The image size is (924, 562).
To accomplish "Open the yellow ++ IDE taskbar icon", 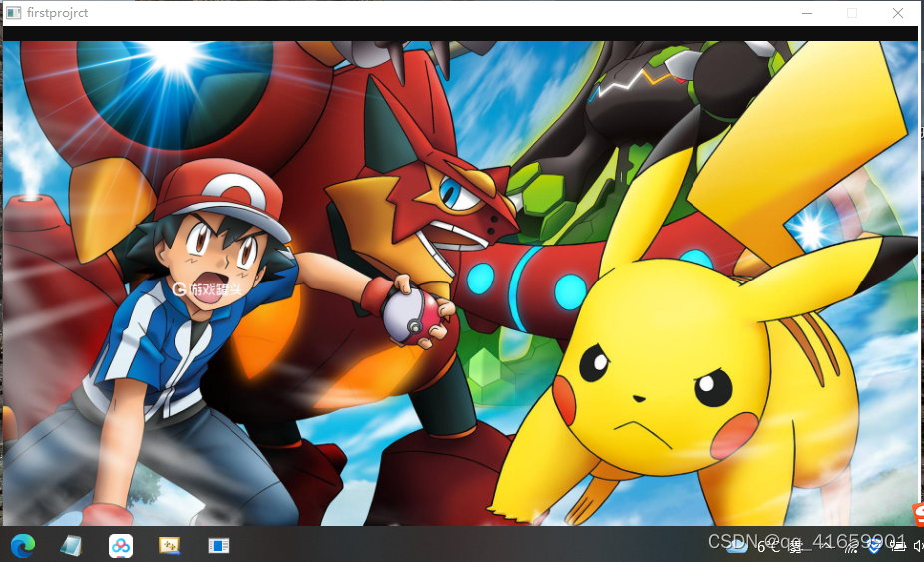I will tap(170, 545).
